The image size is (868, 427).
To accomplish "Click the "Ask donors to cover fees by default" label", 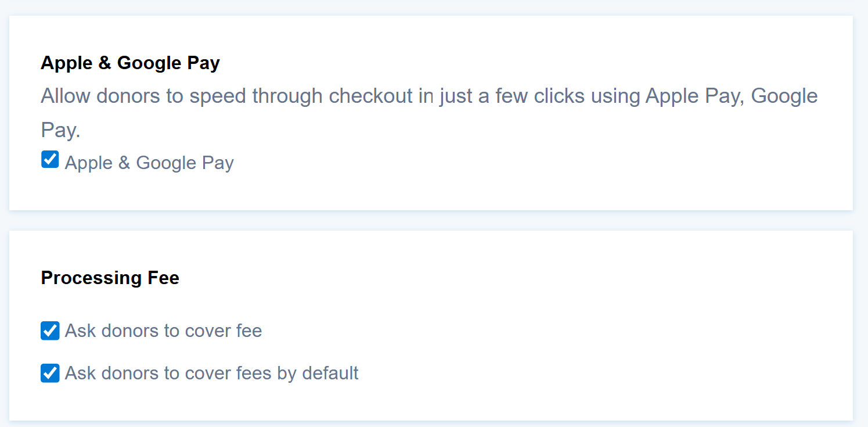I will pos(211,373).
